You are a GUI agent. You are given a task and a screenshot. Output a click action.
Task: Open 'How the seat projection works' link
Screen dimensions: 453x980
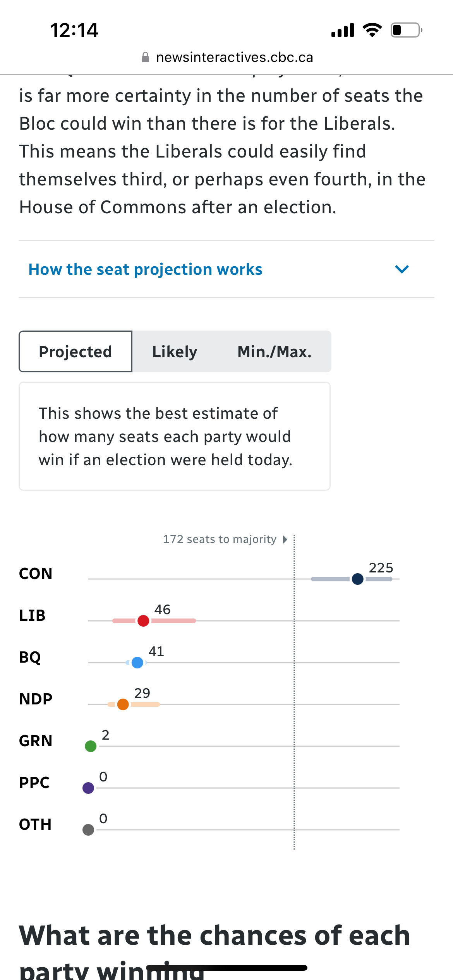pyautogui.click(x=145, y=269)
